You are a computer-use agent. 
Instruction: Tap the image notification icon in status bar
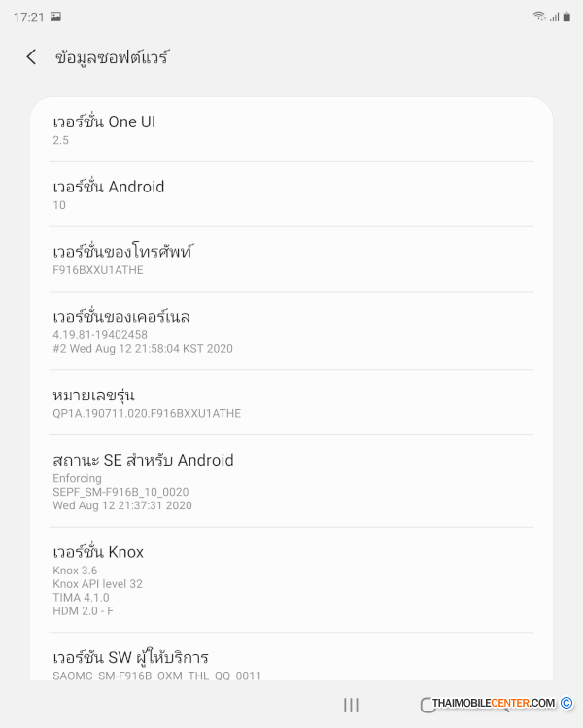click(55, 17)
